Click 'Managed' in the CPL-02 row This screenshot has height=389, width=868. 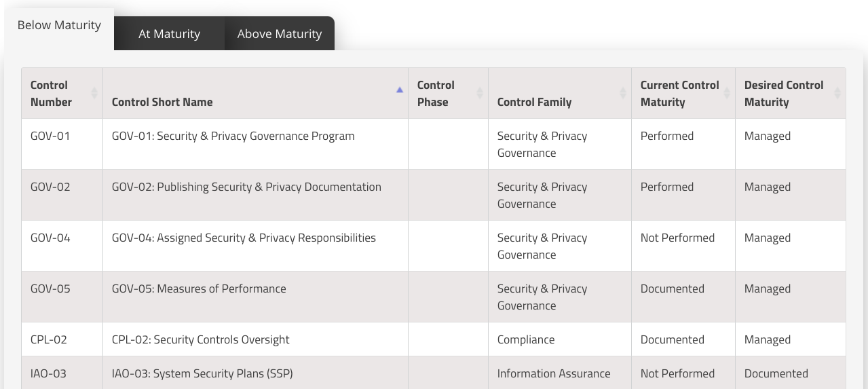tap(768, 339)
